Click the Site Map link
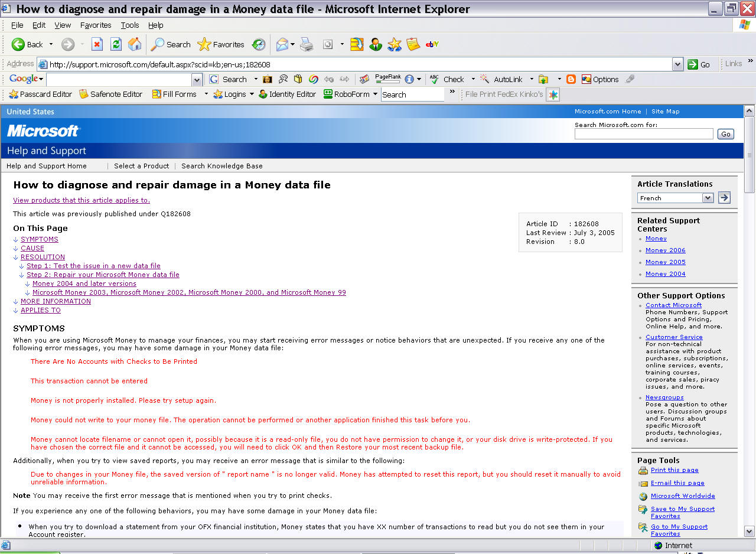Screen dimensions: 756x554 [x=666, y=111]
